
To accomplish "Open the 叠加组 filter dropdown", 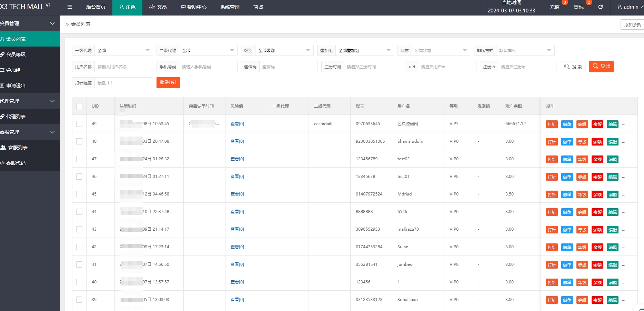I will [365, 50].
